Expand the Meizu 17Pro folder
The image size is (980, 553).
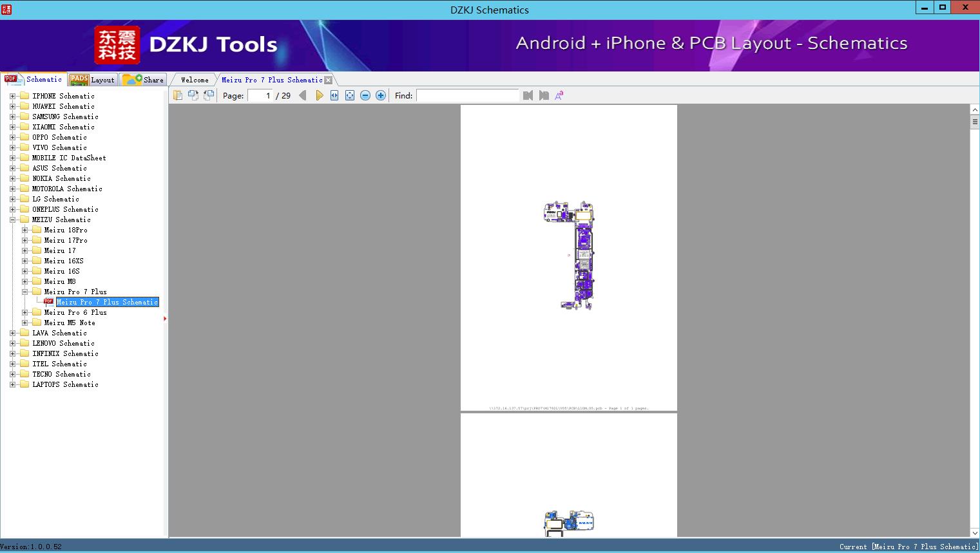pos(24,240)
